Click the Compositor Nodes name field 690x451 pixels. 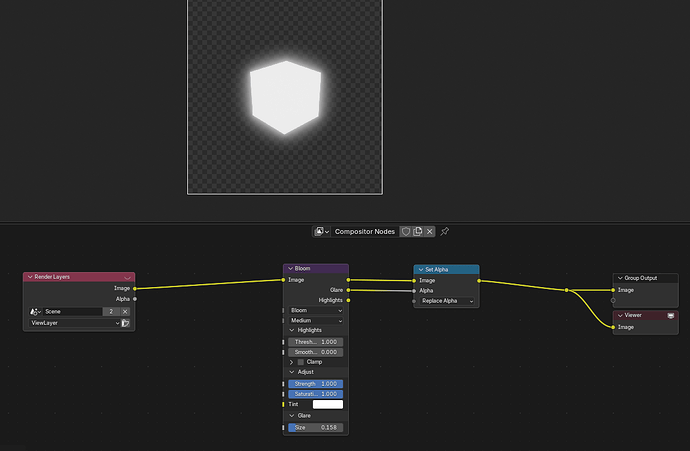pos(365,231)
